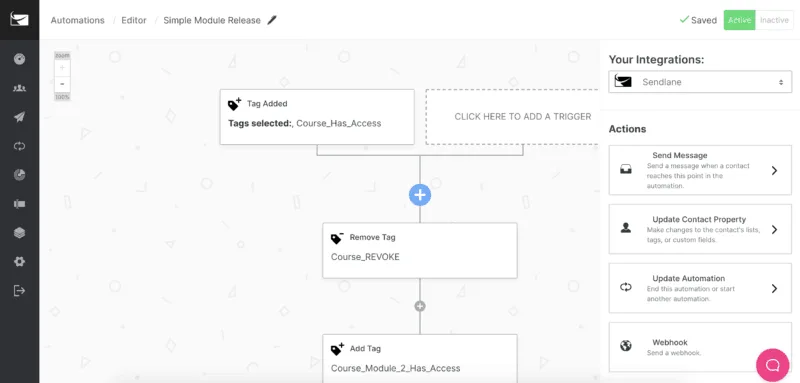
Task: Open the ticket-shaped icon in the sidebar
Action: point(19,204)
